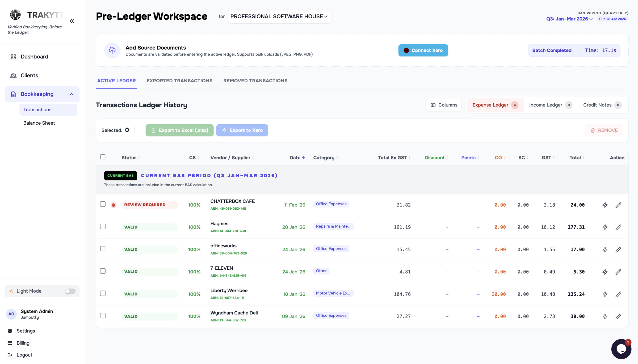638x364 pixels.
Task: Collapse the Bookkeeping menu section
Action: click(71, 94)
